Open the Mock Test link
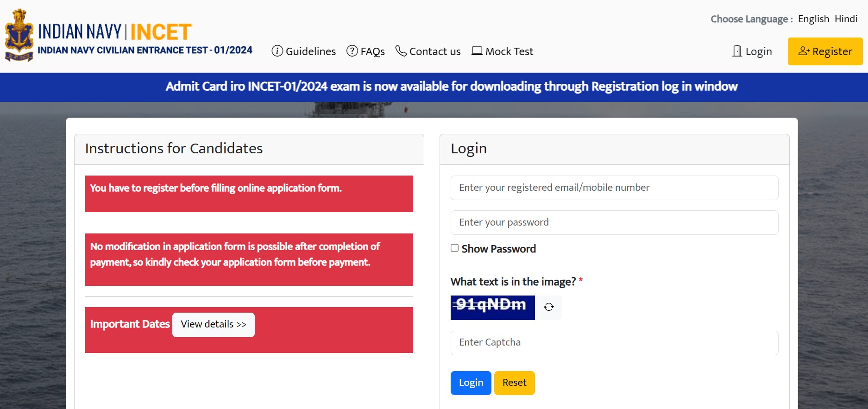 [x=503, y=51]
